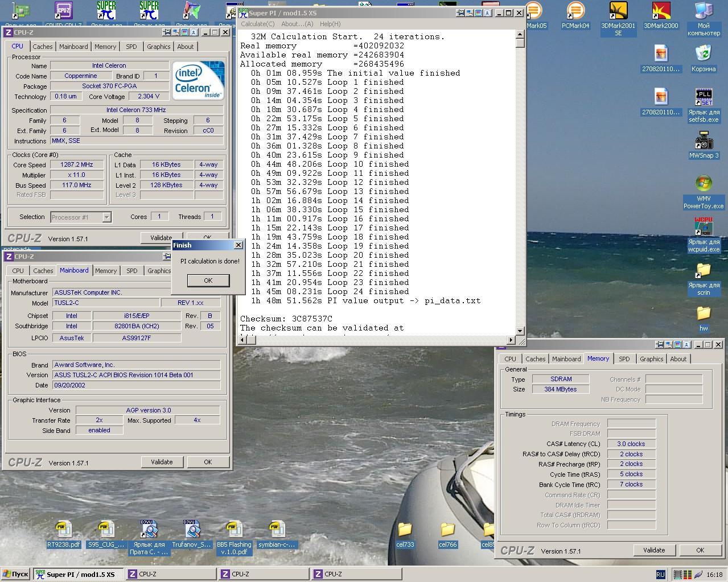Open the wcpuid.exe desktop shortcut
The image size is (728, 582).
point(704,235)
